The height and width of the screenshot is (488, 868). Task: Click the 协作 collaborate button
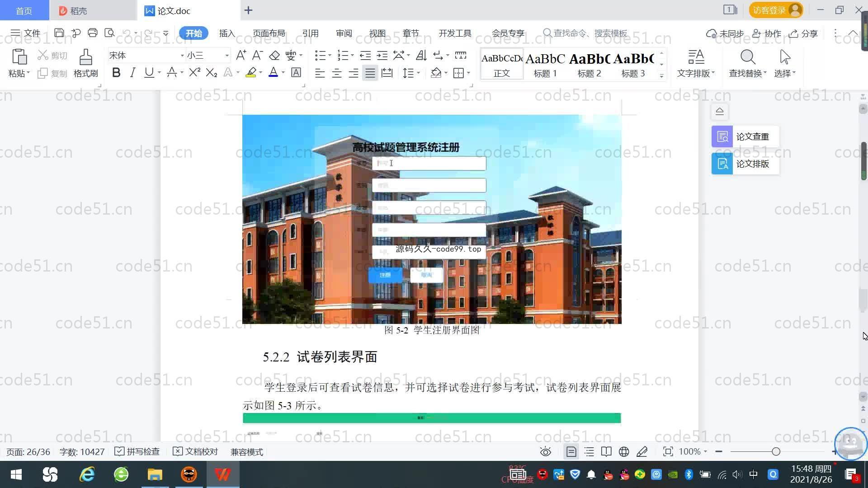pos(767,33)
